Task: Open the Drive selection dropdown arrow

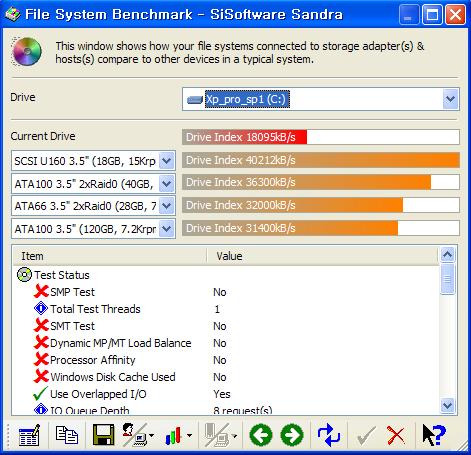Action: [451, 99]
